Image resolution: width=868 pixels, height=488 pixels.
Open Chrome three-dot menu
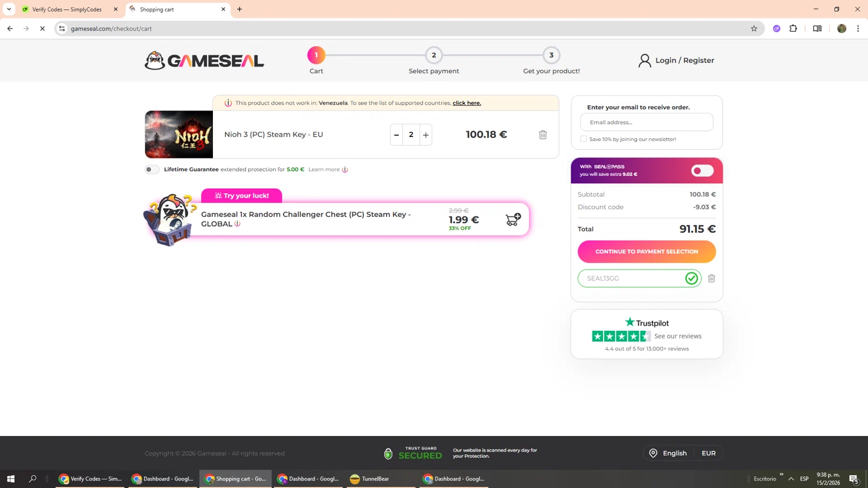(x=858, y=28)
